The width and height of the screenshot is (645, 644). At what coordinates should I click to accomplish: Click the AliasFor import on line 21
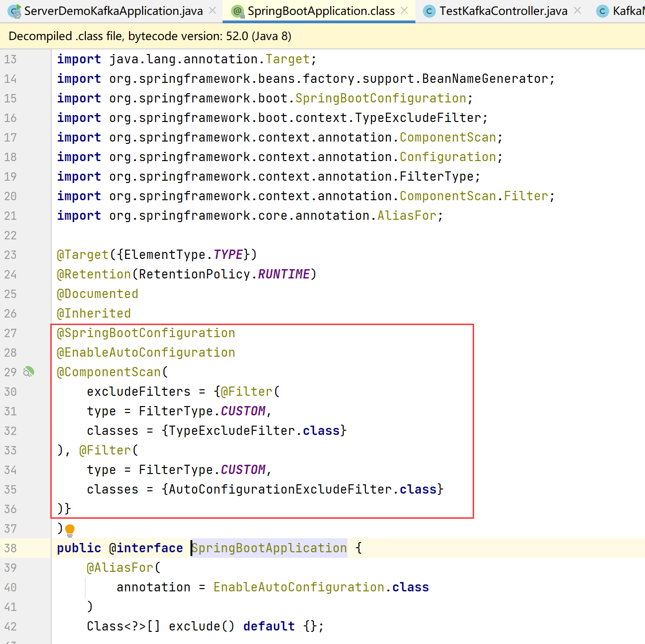pyautogui.click(x=407, y=216)
